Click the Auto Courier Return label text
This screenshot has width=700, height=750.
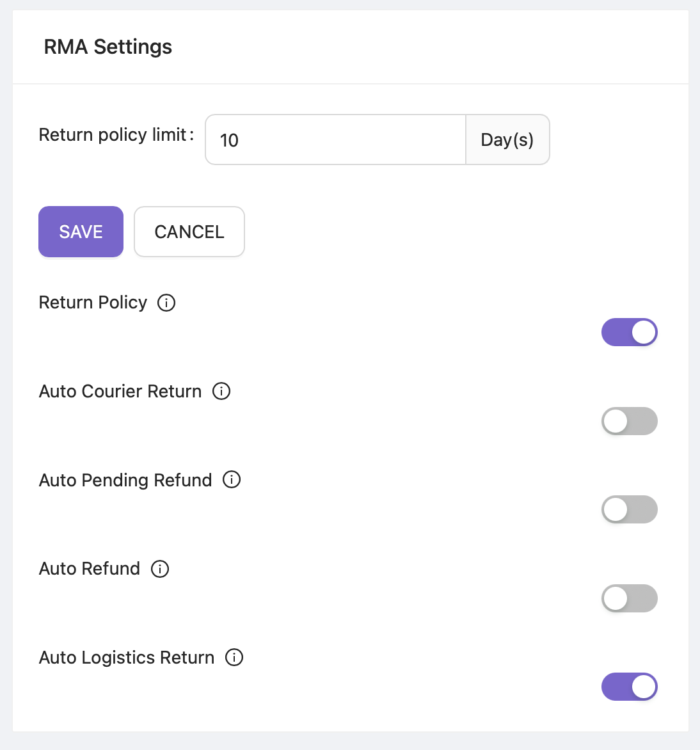[x=120, y=391]
